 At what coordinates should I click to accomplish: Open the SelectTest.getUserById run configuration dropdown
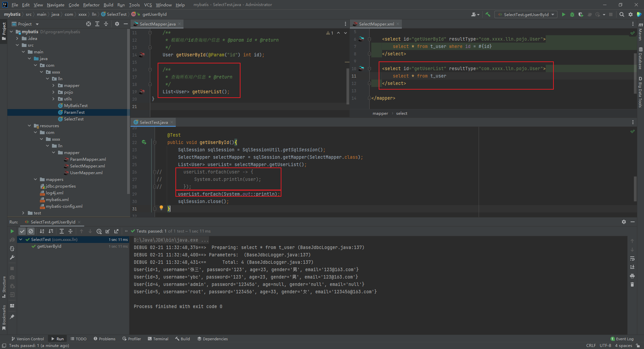coord(526,14)
